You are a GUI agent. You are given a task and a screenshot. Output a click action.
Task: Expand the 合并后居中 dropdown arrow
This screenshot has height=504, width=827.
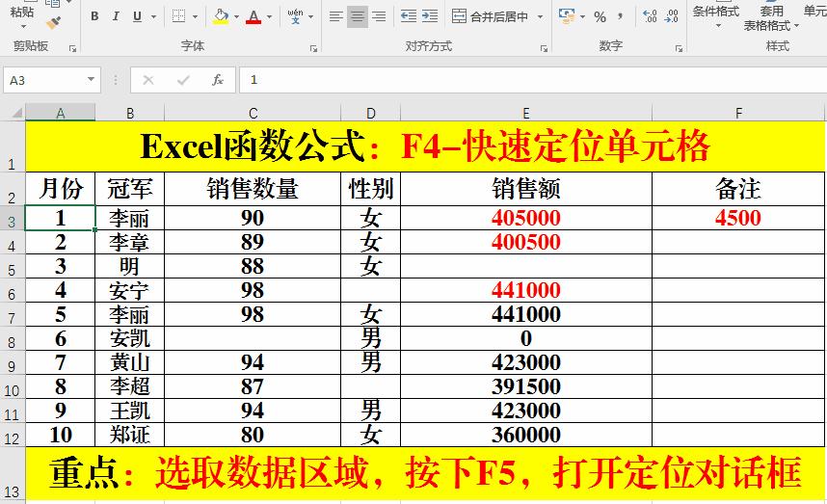pos(540,17)
